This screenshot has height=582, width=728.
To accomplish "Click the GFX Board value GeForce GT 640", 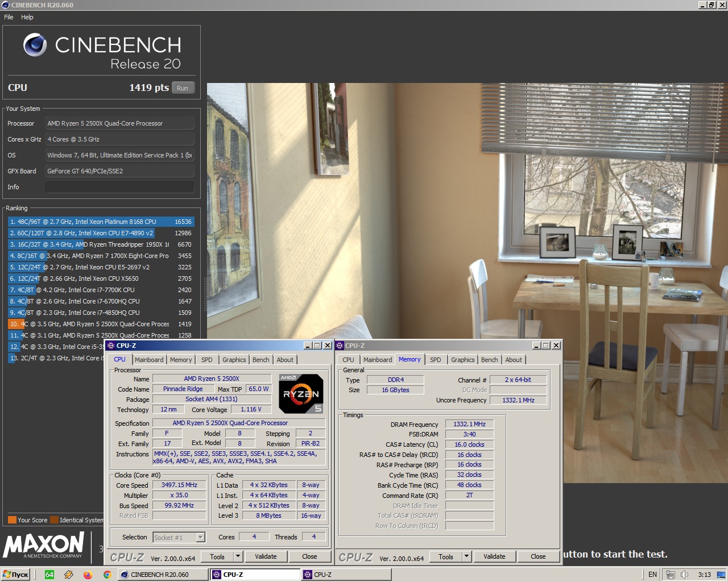I will coord(119,171).
